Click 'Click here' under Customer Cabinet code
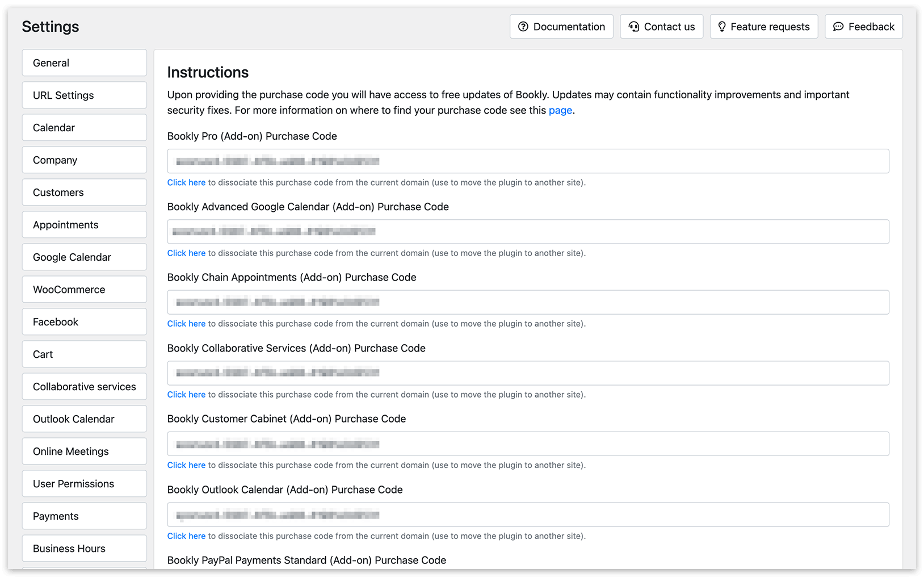 coord(186,465)
